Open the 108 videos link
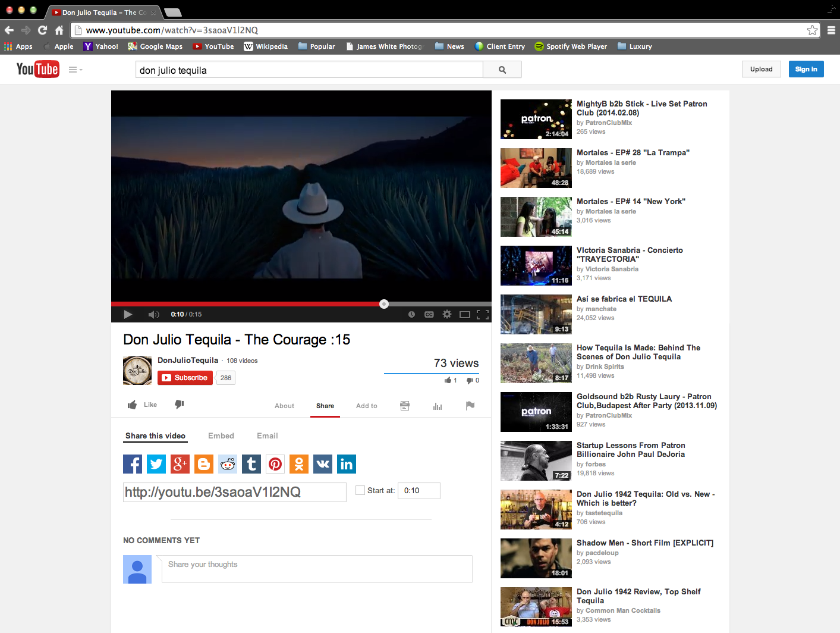The height and width of the screenshot is (633, 840). [242, 361]
